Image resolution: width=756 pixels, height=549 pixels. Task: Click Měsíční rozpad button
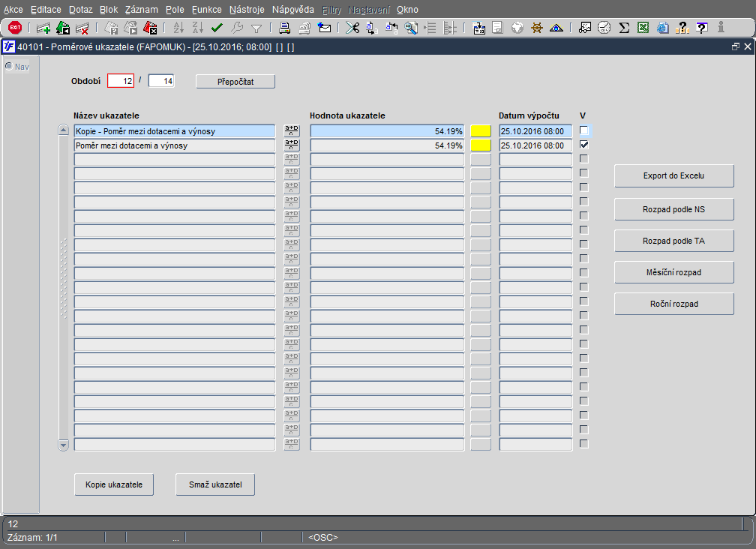(x=673, y=272)
